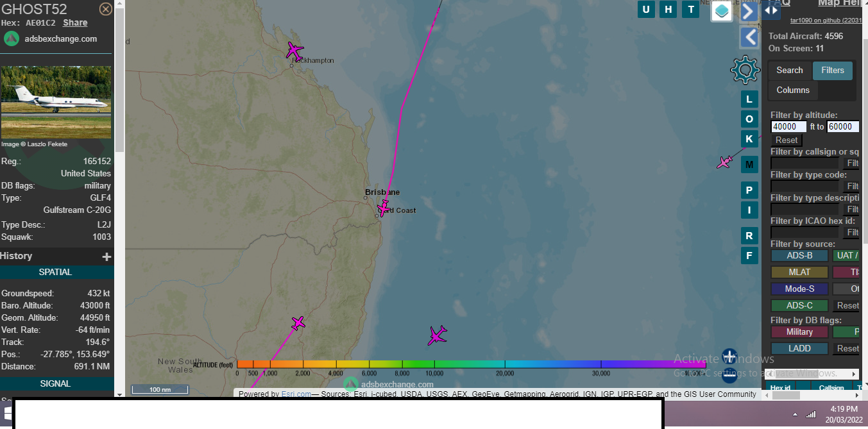
Task: Filter by ADS-B source
Action: coord(799,256)
